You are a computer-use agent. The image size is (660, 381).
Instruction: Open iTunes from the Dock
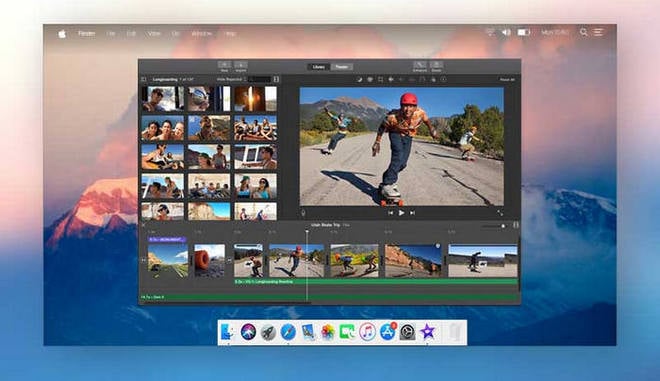click(x=367, y=332)
